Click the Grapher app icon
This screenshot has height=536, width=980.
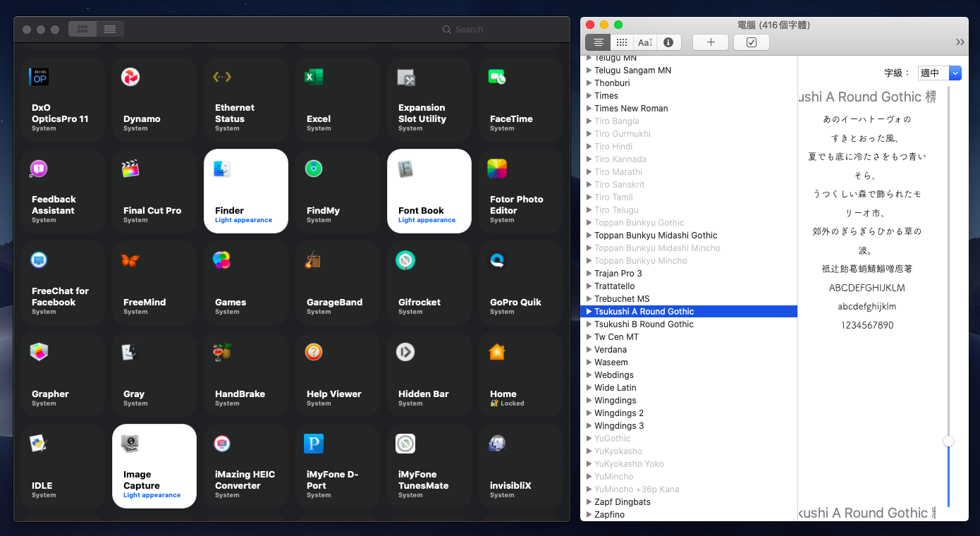click(39, 351)
